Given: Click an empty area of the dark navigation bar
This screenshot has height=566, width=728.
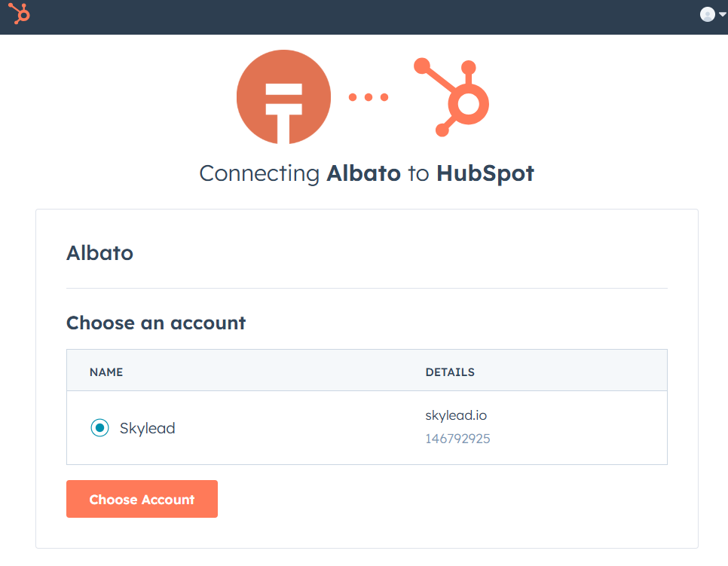Looking at the screenshot, I should tap(362, 17).
